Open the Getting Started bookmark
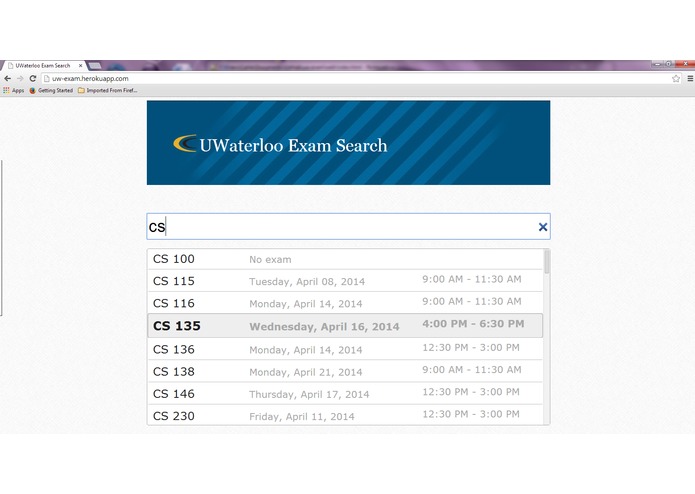 (x=51, y=90)
